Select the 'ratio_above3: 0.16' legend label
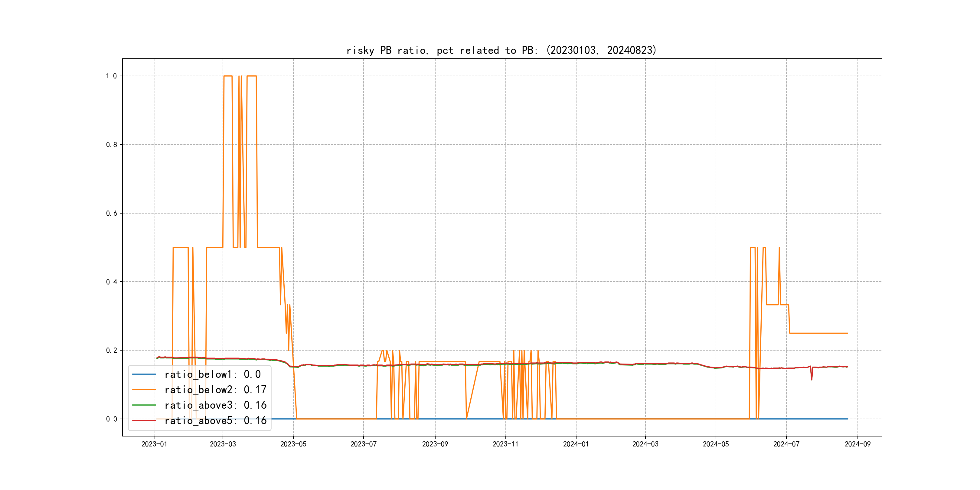The width and height of the screenshot is (980, 490). (215, 405)
